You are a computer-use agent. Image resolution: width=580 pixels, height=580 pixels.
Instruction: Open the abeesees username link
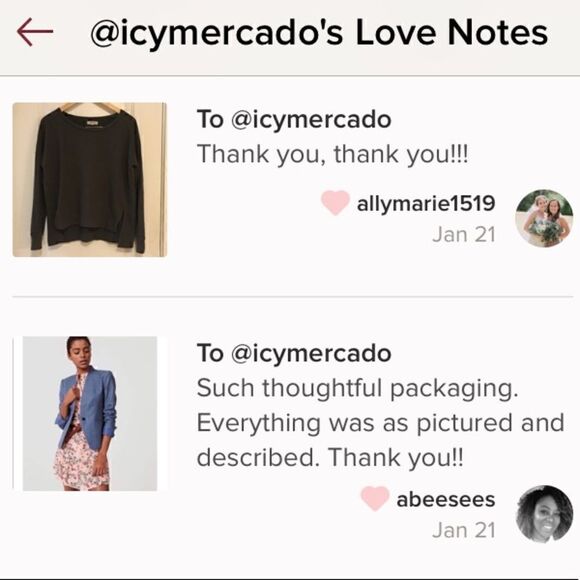pyautogui.click(x=446, y=499)
